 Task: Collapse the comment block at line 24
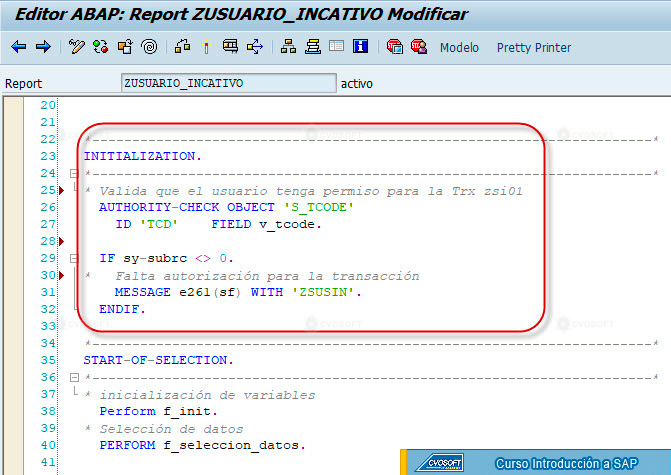[74, 173]
